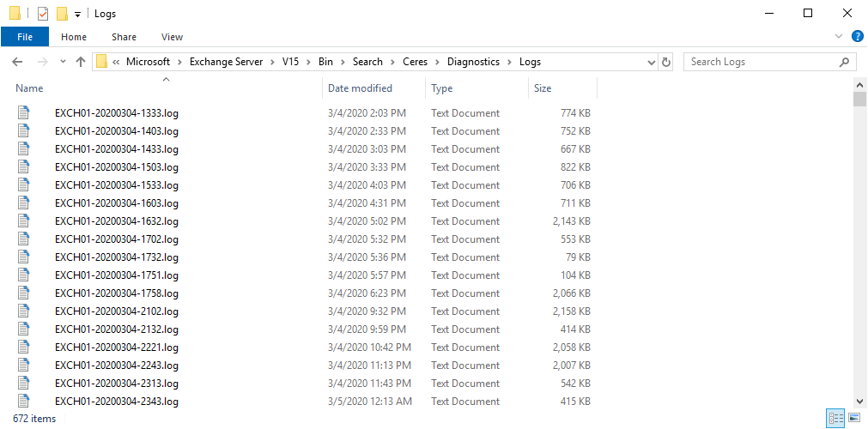868x429 pixels.
Task: Expand the ribbon with chevron arrow
Action: pyautogui.click(x=838, y=37)
